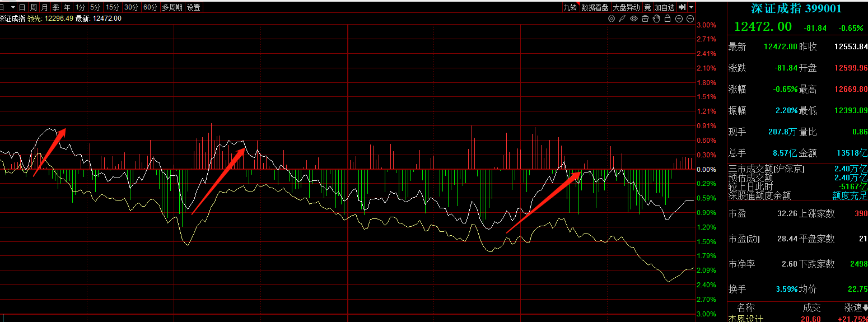Viewport: 868px width, 322px height.
Task: Click the 金额 13518亿 value
Action: 852,153
